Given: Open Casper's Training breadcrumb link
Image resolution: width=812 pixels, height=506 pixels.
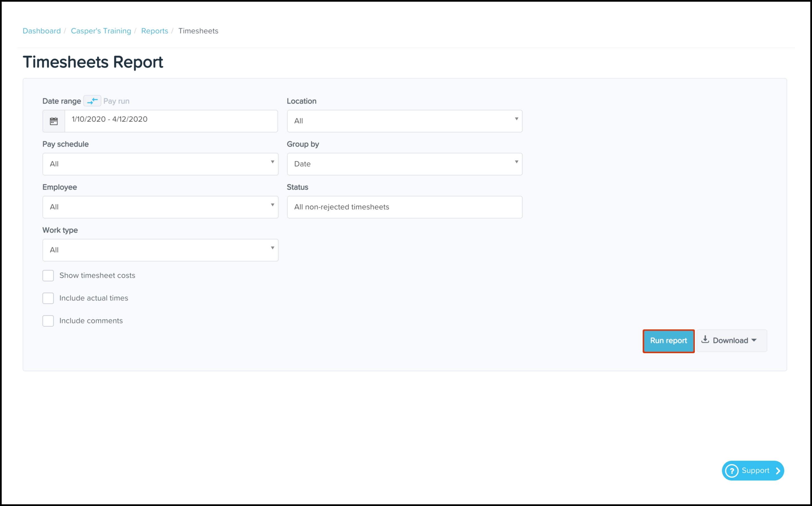Looking at the screenshot, I should coord(101,31).
